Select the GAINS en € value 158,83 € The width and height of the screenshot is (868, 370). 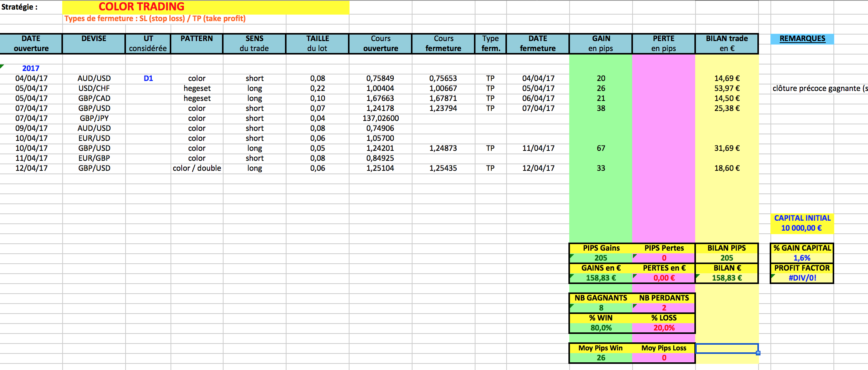pyautogui.click(x=601, y=278)
